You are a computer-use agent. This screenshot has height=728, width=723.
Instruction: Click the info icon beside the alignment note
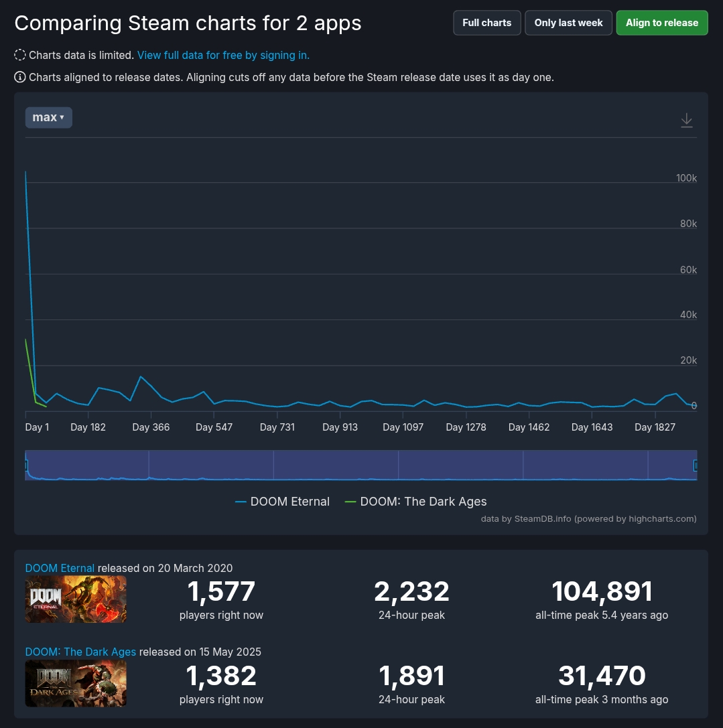(20, 77)
